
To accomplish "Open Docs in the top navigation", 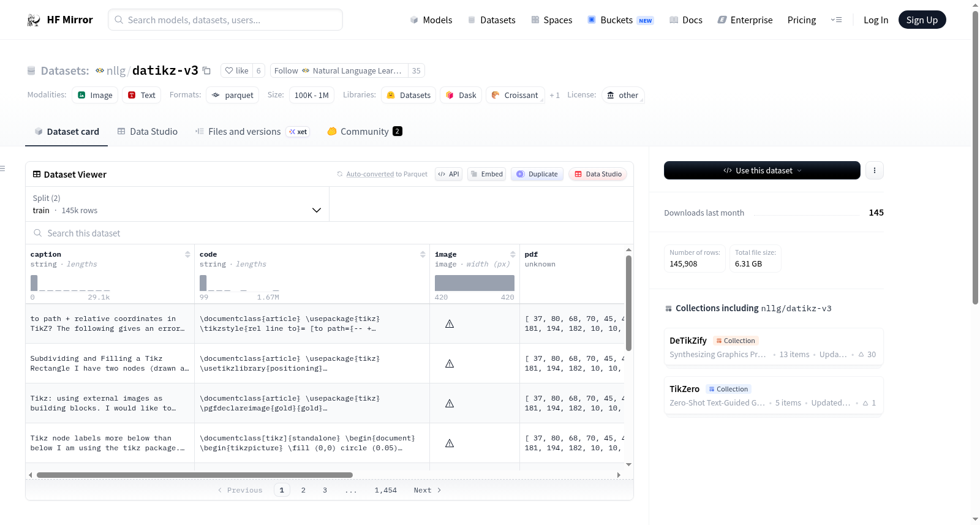I will click(685, 20).
